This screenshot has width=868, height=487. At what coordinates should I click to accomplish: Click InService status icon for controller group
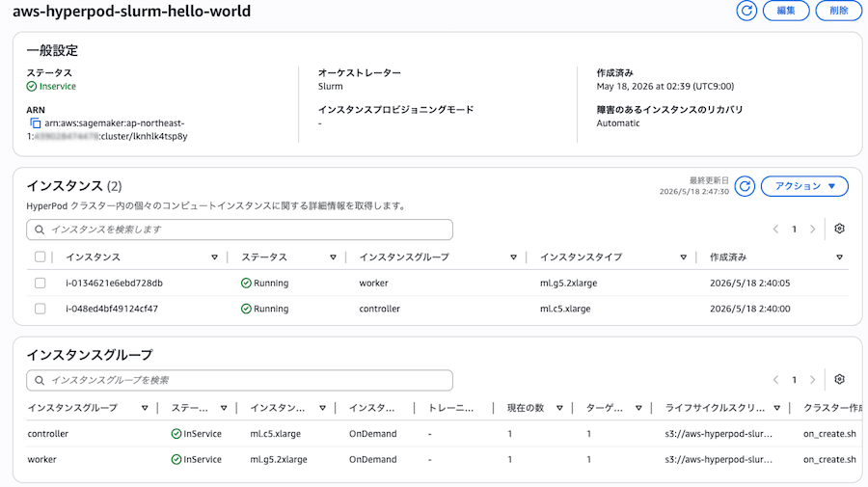point(176,433)
